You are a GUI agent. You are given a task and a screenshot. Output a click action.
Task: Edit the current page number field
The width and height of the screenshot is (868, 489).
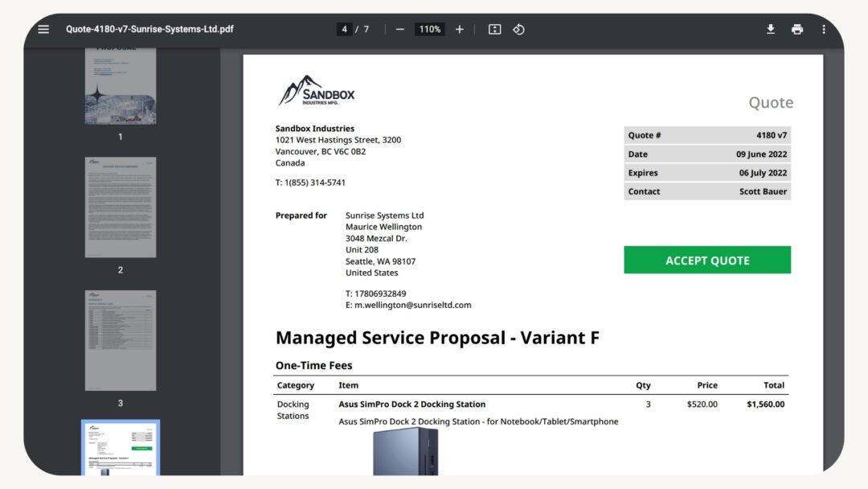[x=344, y=29]
